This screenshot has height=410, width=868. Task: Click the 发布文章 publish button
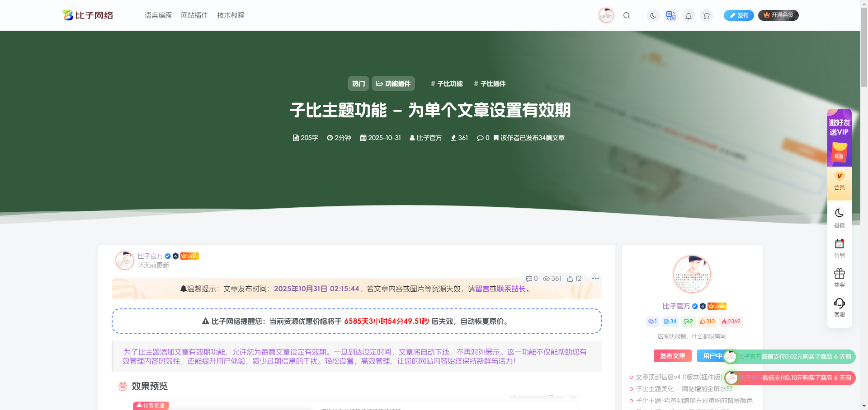point(672,356)
